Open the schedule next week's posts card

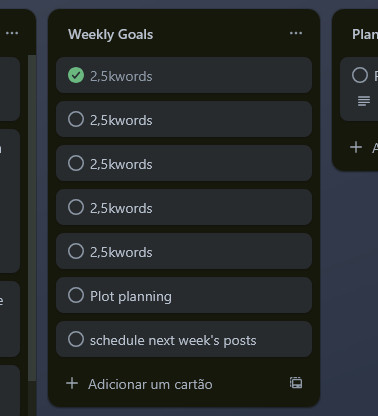184,339
